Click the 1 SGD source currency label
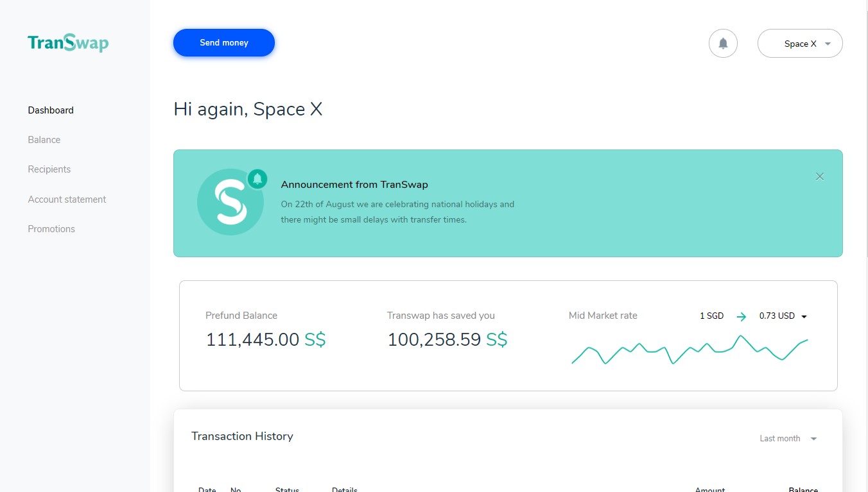This screenshot has height=492, width=868. pyautogui.click(x=711, y=316)
